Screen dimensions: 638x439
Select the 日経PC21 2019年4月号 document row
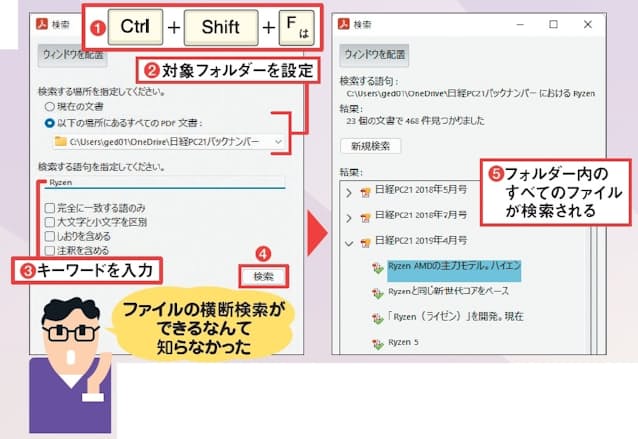[x=421, y=240]
